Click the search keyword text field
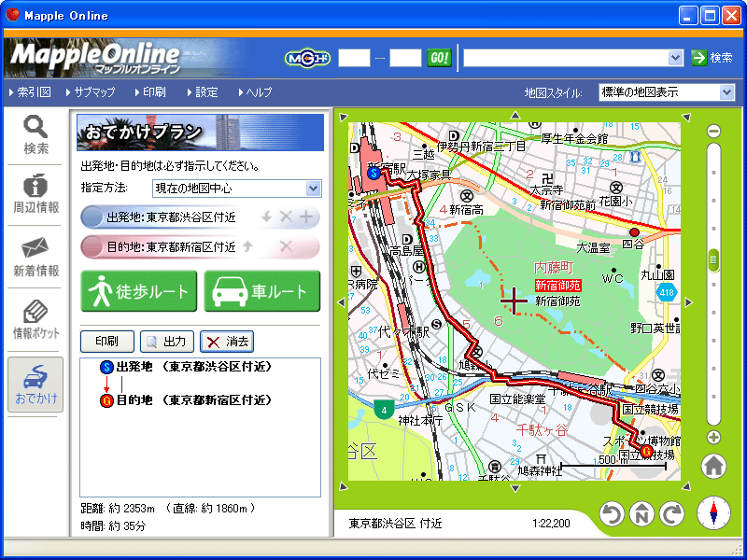Image resolution: width=747 pixels, height=560 pixels. coord(566,58)
